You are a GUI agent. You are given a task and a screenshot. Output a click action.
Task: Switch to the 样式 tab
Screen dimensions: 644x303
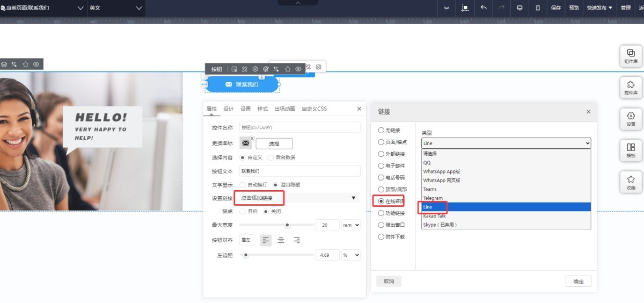pos(262,109)
